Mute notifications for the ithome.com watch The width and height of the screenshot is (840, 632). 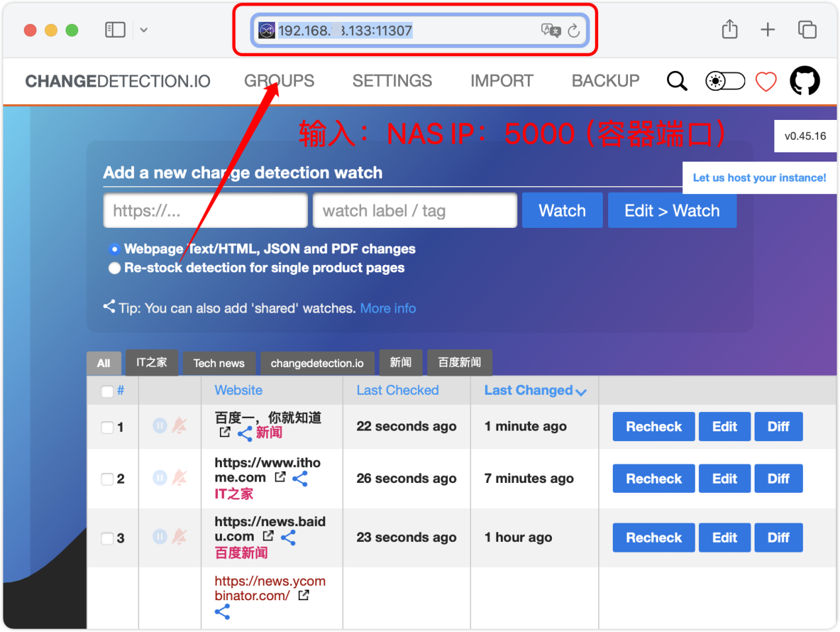tap(180, 478)
